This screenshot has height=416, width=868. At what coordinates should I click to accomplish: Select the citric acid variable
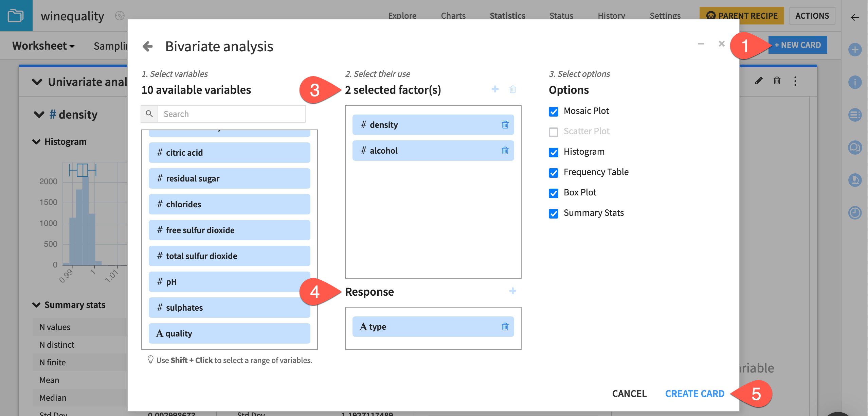coord(229,153)
